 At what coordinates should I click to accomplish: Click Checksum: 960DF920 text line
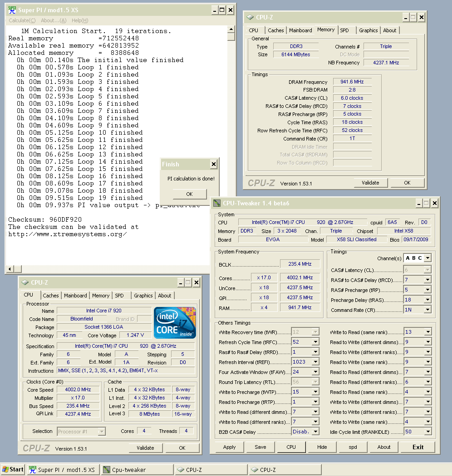[45, 219]
